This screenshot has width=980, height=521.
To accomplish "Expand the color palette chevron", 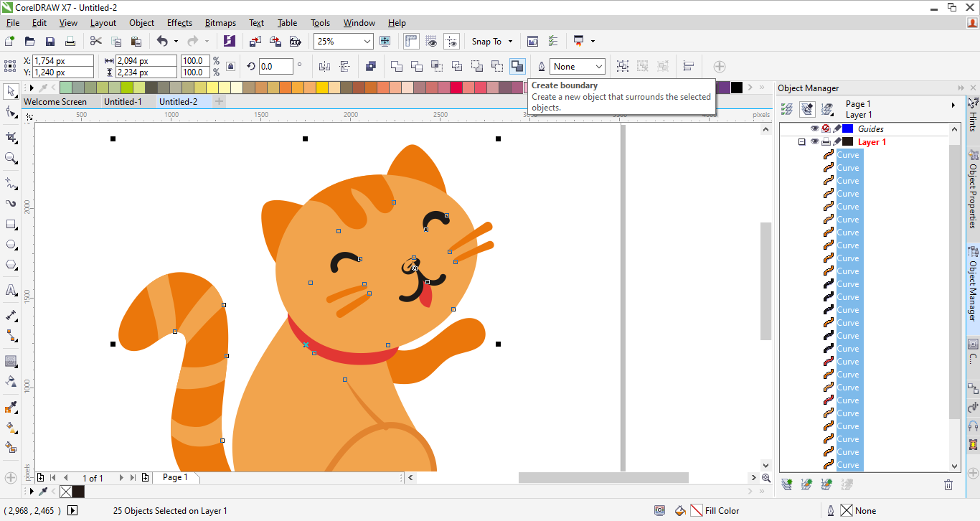I will (x=763, y=88).
